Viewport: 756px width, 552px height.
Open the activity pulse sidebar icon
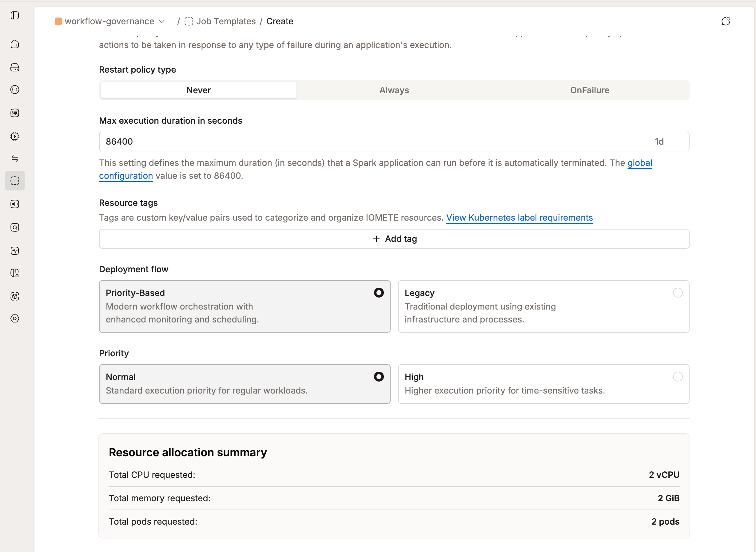15,251
